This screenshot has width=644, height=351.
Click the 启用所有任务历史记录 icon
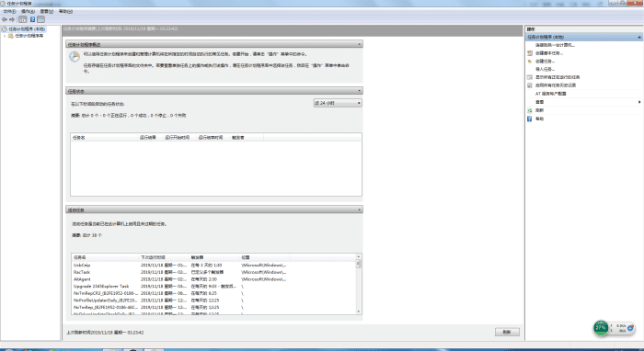(x=530, y=85)
